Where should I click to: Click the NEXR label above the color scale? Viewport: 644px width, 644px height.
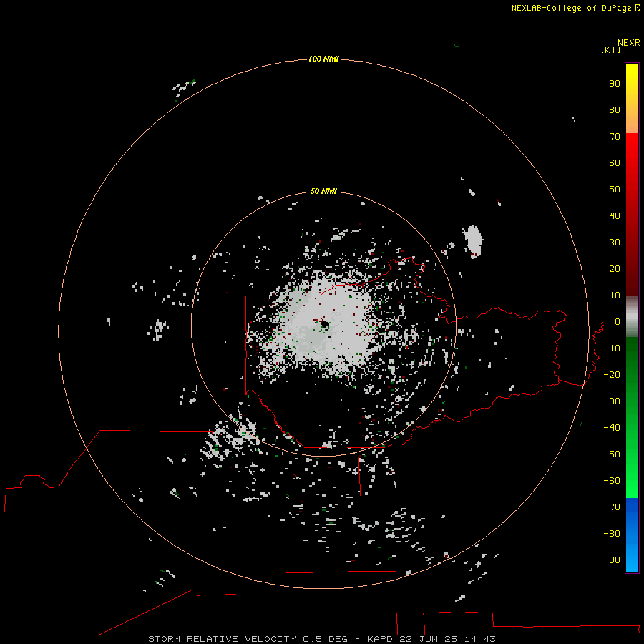[x=629, y=43]
